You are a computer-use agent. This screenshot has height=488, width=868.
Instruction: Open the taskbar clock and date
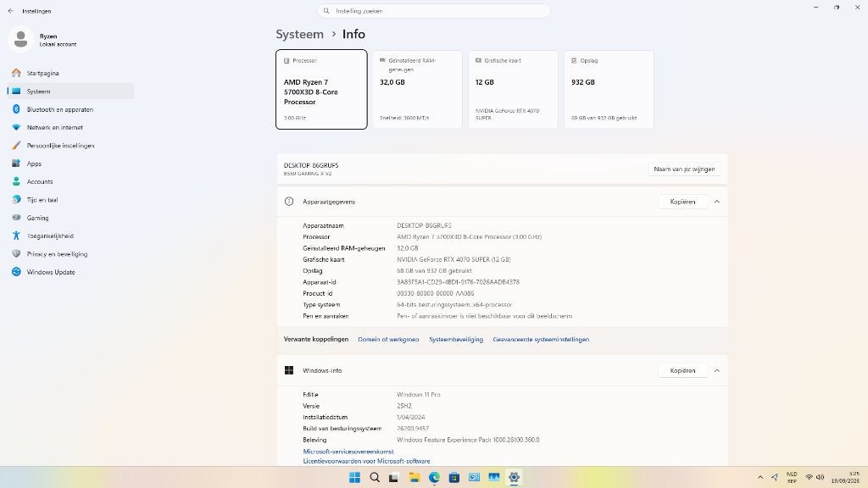tap(846, 478)
